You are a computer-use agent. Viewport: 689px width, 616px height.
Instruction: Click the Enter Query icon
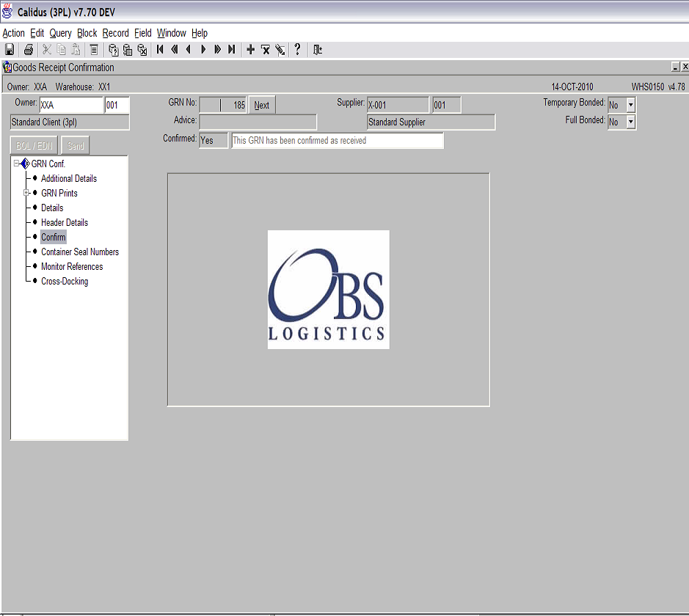[114, 50]
